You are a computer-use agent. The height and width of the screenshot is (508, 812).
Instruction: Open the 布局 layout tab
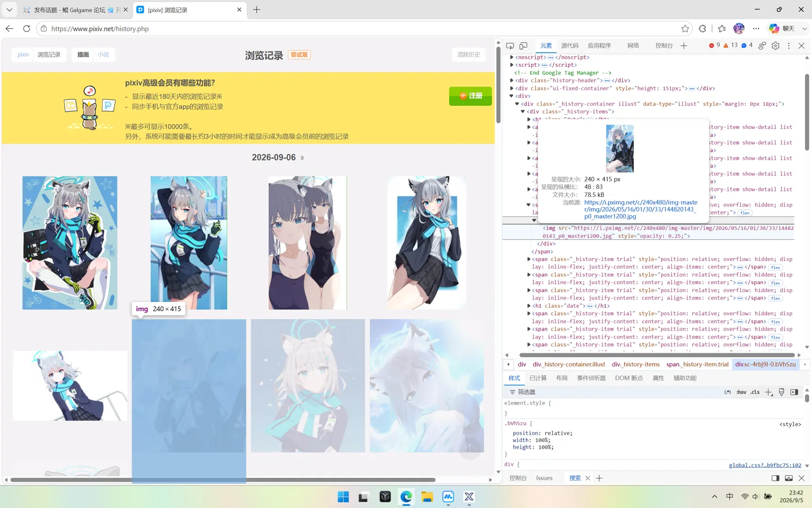(562, 378)
